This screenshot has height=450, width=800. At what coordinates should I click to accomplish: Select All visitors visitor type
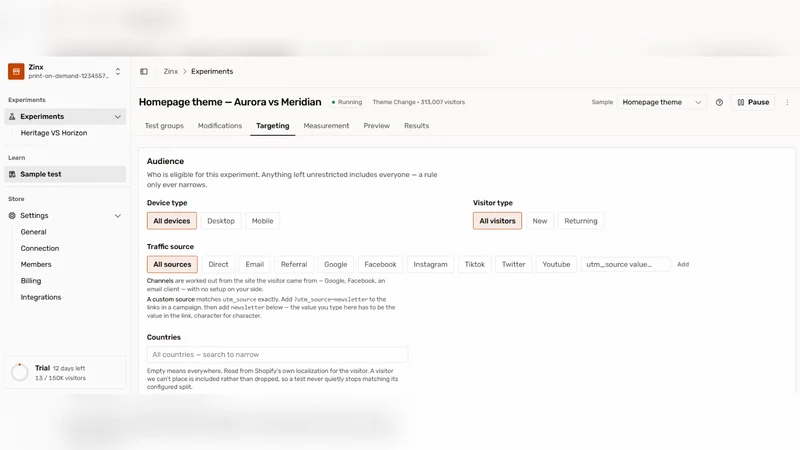click(497, 221)
